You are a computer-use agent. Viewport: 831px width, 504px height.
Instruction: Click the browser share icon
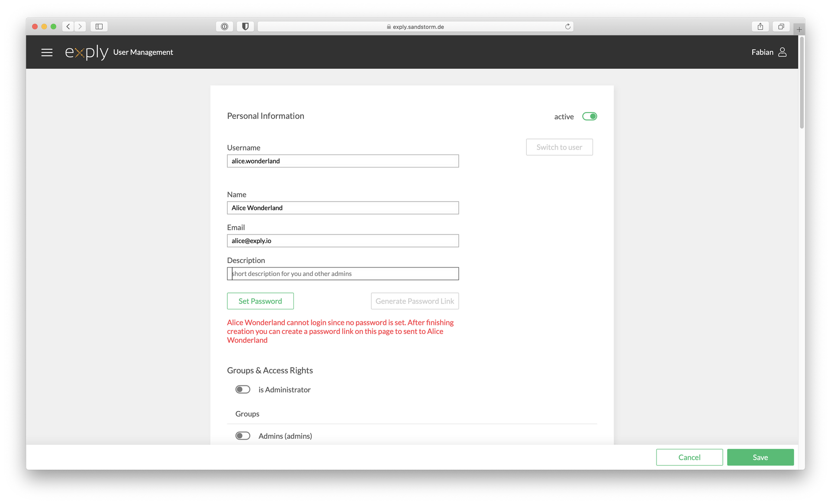coord(761,26)
